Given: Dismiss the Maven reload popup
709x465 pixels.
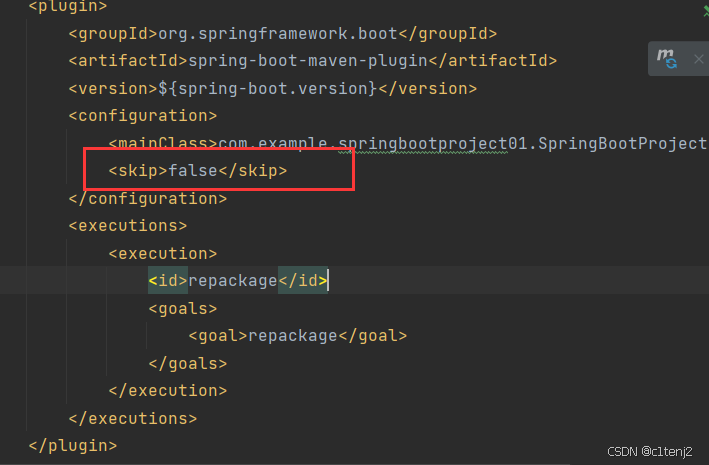Looking at the screenshot, I should [699, 59].
